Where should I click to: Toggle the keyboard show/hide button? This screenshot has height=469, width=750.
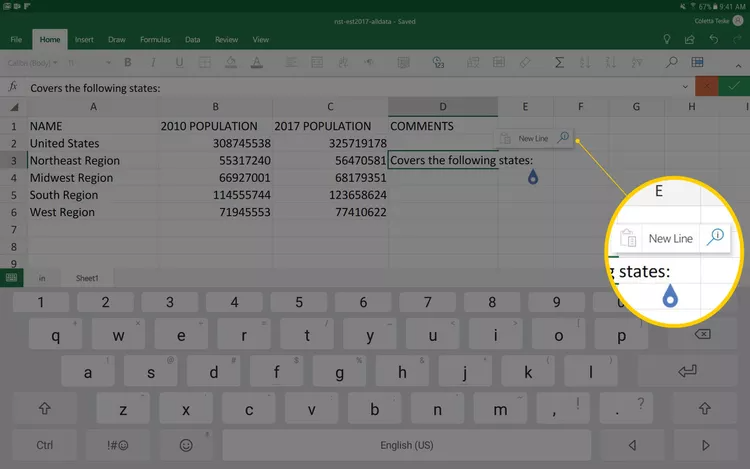coord(12,278)
